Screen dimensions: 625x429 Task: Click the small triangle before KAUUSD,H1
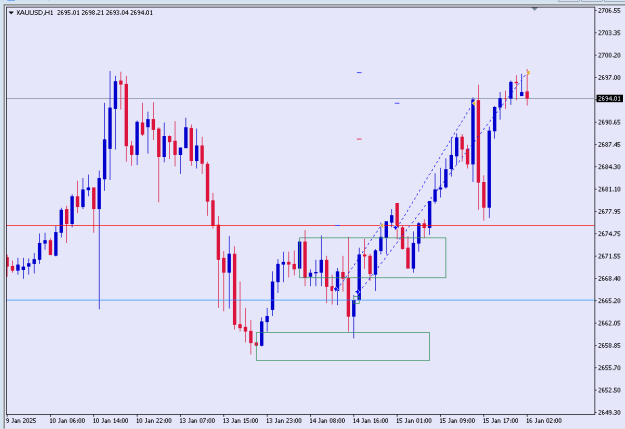click(11, 13)
